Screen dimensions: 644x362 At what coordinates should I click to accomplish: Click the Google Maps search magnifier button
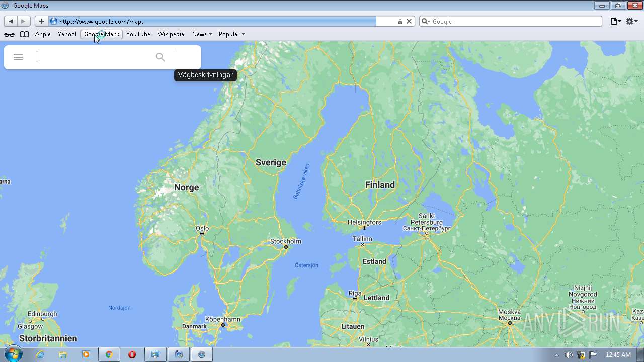(x=160, y=57)
